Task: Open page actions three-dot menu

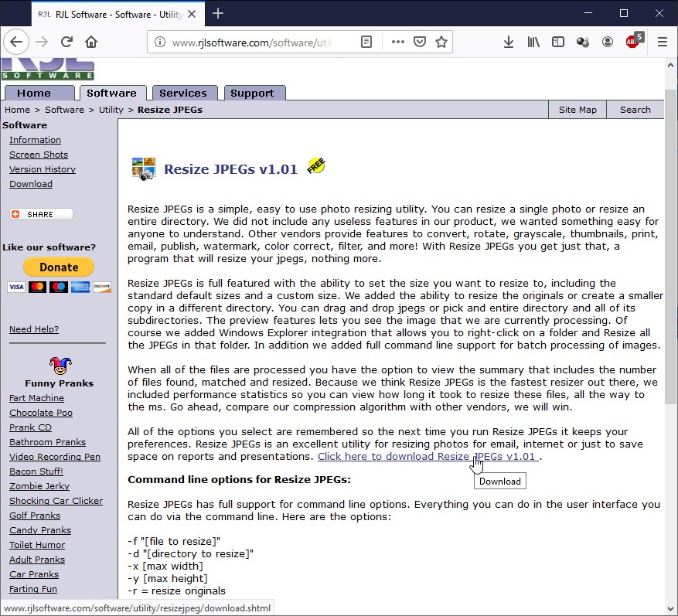Action: click(397, 42)
